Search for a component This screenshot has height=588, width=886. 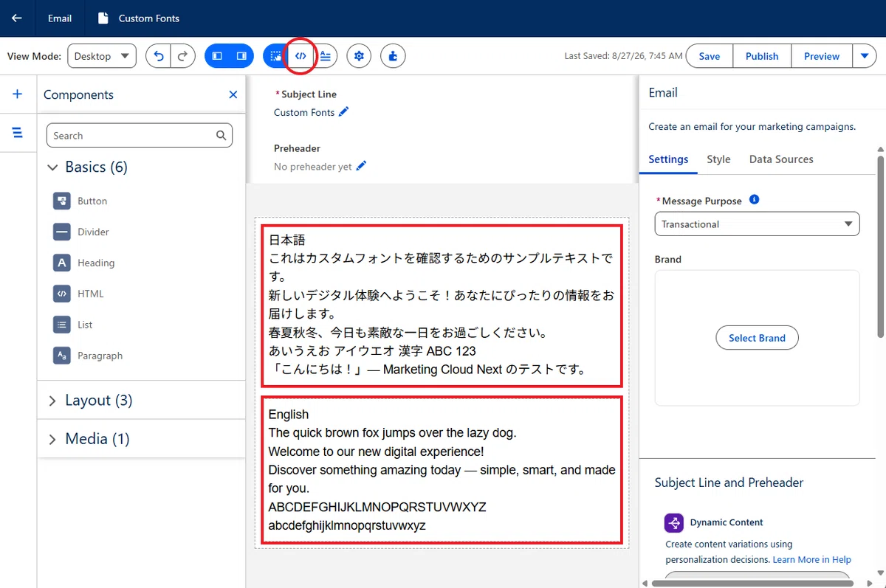click(140, 136)
